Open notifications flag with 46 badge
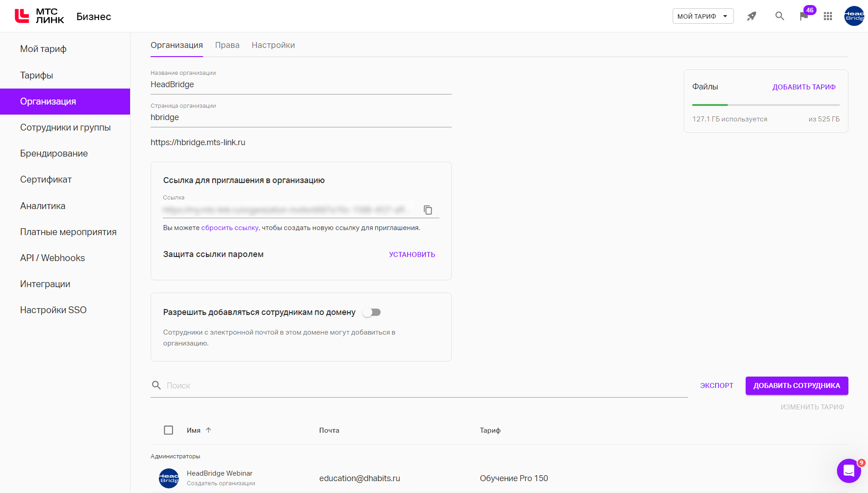 click(x=804, y=16)
